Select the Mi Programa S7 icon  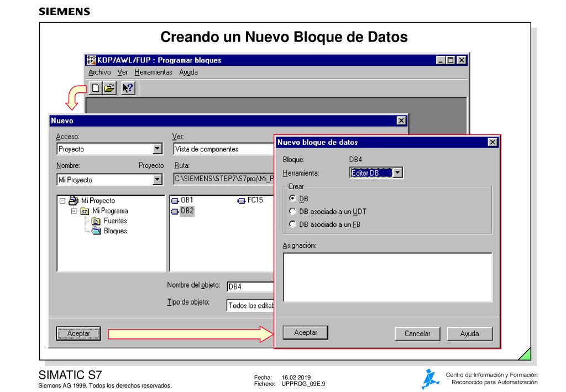(x=85, y=211)
